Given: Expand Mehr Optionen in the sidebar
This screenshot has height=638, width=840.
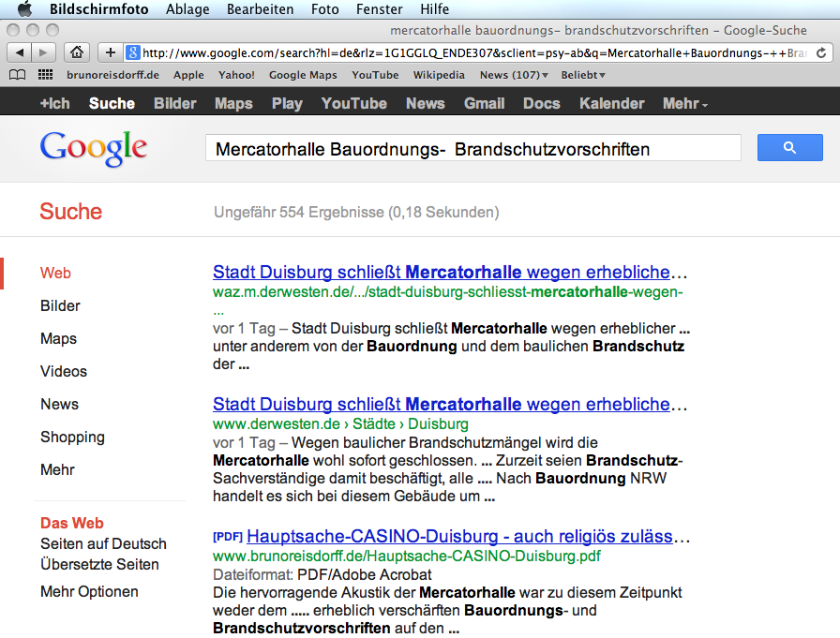Looking at the screenshot, I should coord(89,591).
